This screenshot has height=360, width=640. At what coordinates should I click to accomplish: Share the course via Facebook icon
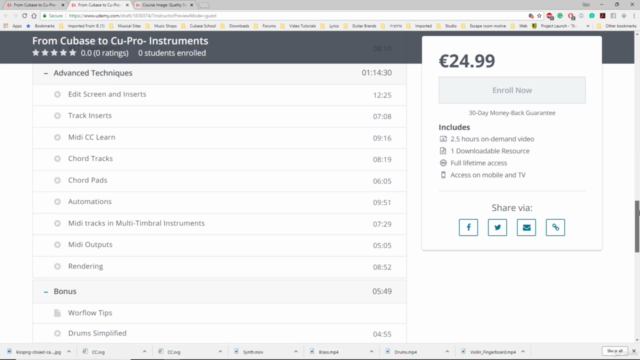pyautogui.click(x=468, y=227)
